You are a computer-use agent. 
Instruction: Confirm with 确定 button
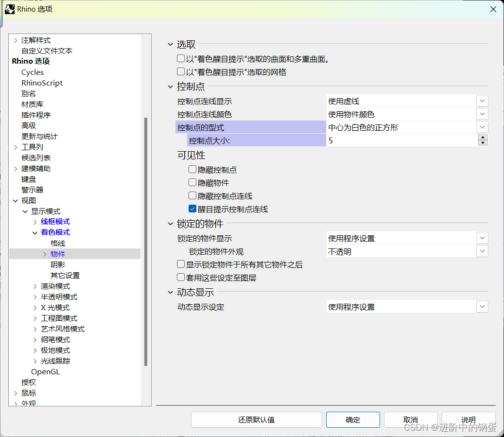[x=353, y=420]
